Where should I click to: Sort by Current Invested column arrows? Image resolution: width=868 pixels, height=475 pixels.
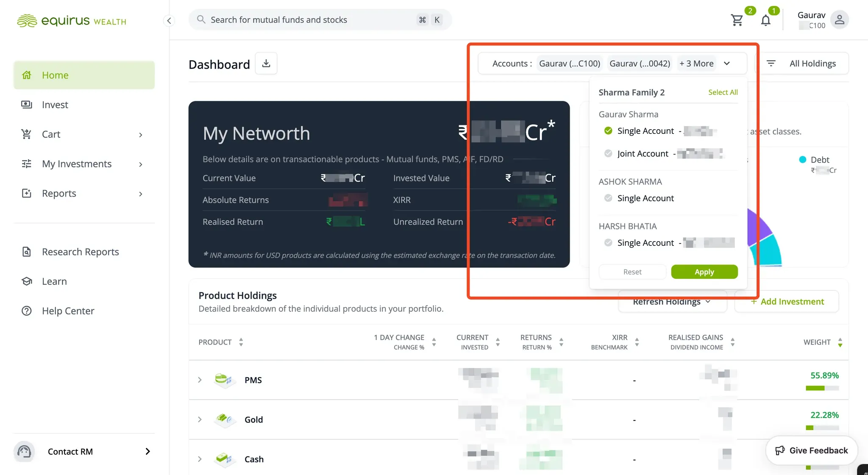point(498,342)
